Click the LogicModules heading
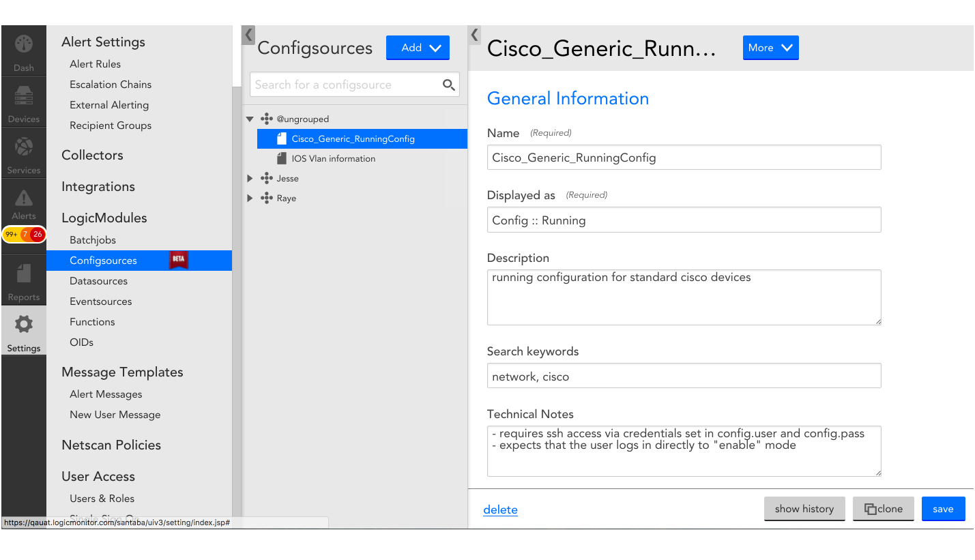Viewport: 975px width, 560px height. point(104,218)
